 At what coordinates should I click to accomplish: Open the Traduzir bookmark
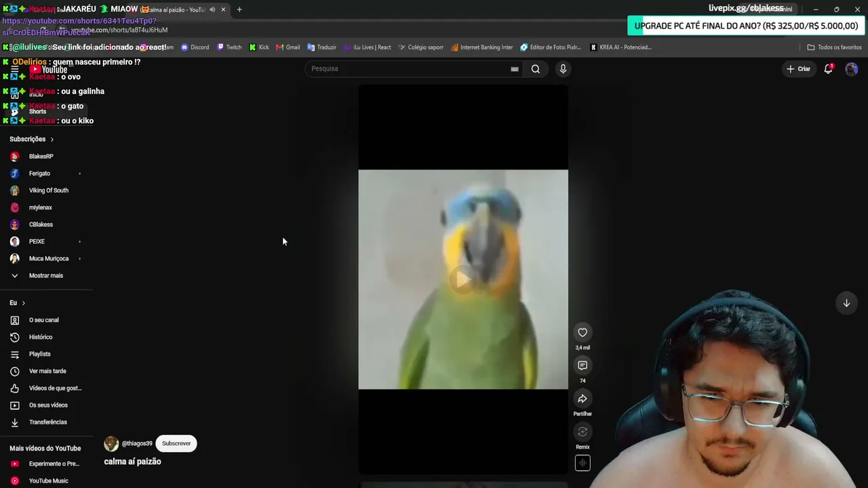click(x=322, y=47)
